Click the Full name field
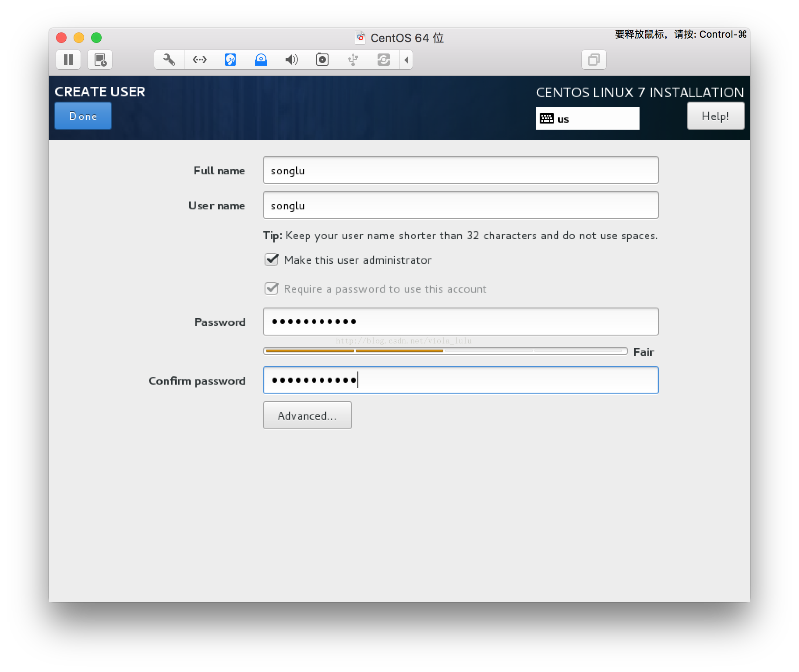Viewport: 799px width, 672px height. (461, 170)
